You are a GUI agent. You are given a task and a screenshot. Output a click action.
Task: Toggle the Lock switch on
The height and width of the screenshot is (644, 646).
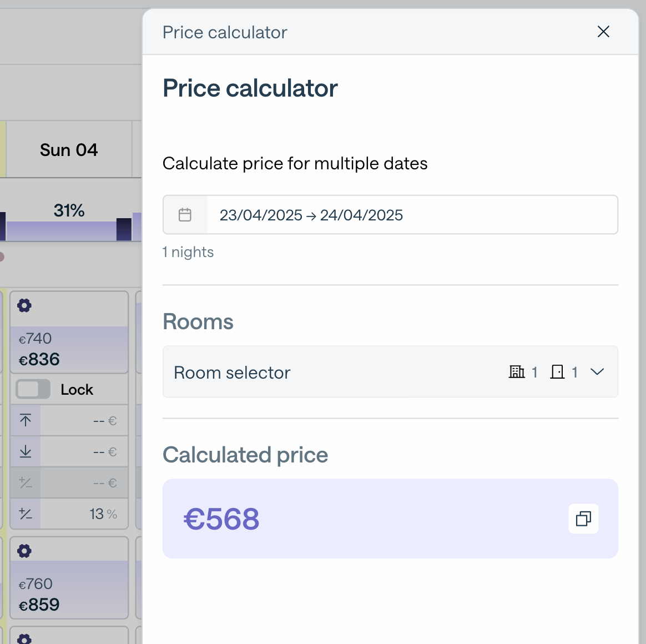(33, 389)
